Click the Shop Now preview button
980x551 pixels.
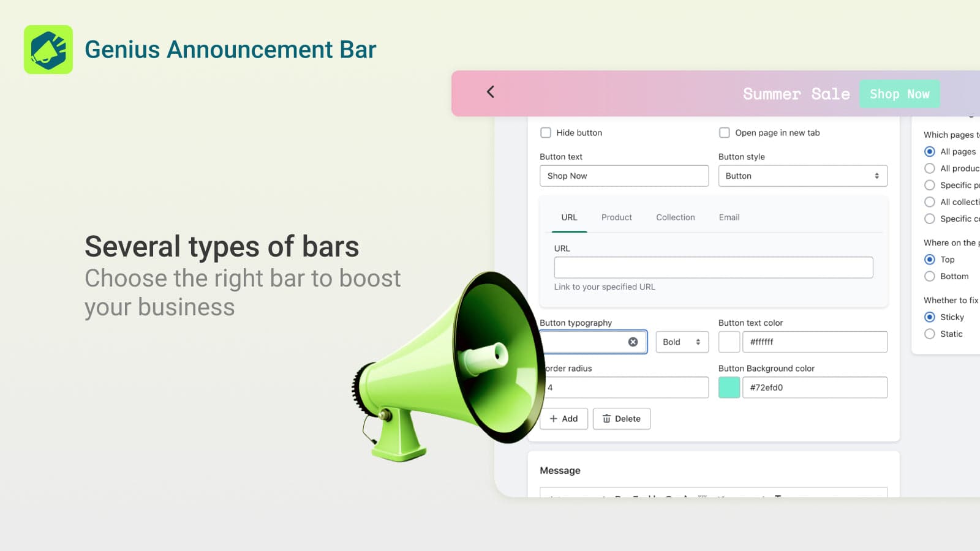point(899,94)
